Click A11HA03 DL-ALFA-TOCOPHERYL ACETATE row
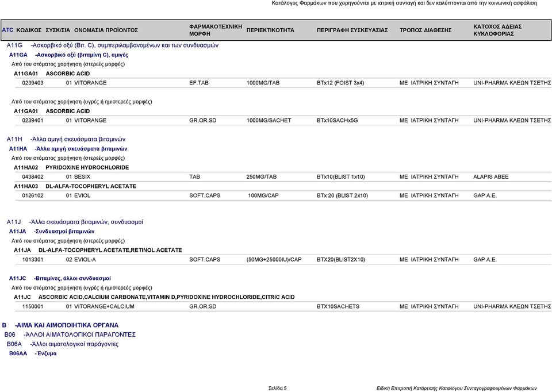552x392 pixels. 75,186
